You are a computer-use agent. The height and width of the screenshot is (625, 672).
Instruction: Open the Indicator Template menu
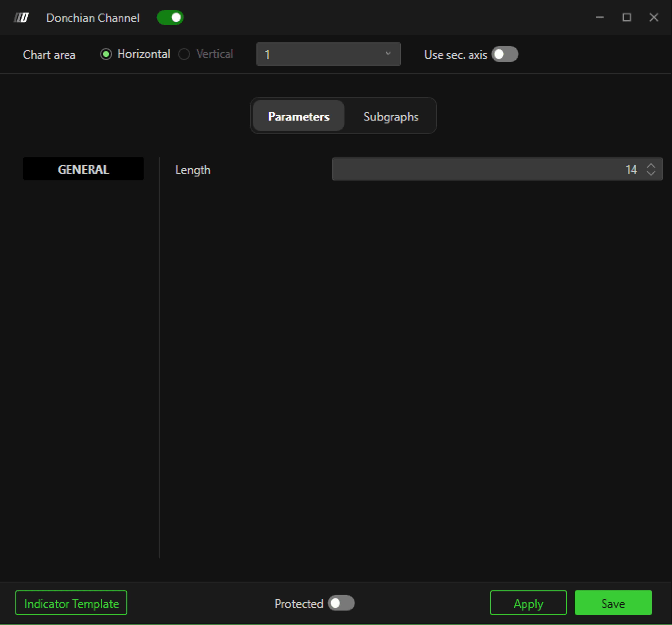tap(71, 603)
